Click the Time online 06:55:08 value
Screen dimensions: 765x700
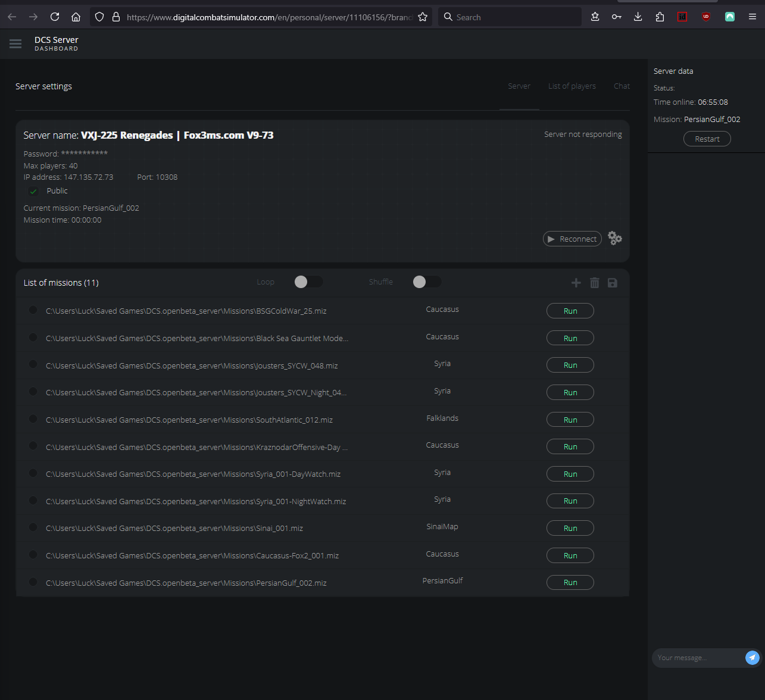(713, 102)
